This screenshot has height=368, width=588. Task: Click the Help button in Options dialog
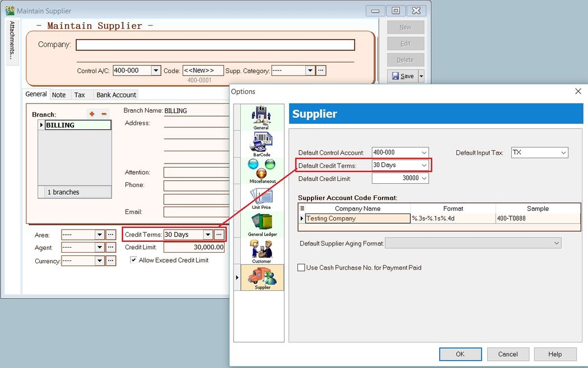tap(555, 354)
